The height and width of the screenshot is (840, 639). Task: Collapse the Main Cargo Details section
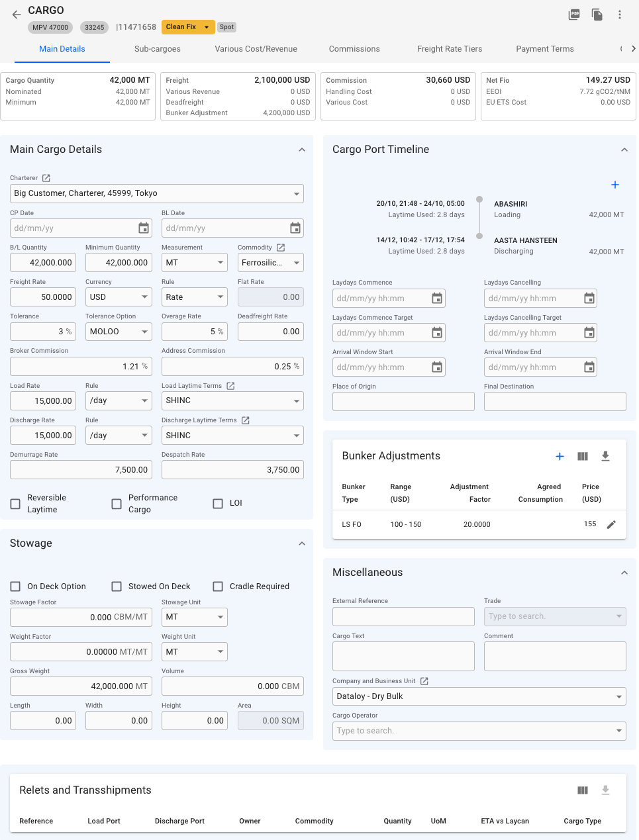click(x=302, y=150)
